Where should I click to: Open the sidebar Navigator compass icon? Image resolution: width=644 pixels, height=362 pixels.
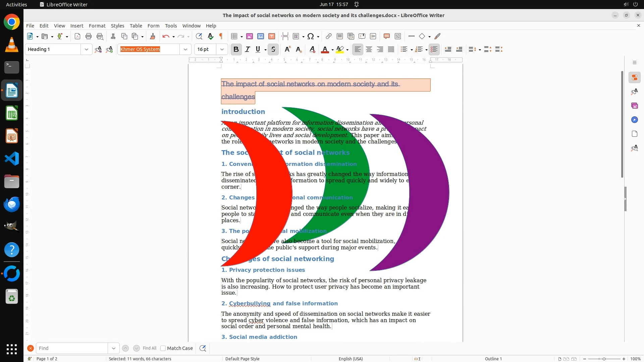coord(634,120)
